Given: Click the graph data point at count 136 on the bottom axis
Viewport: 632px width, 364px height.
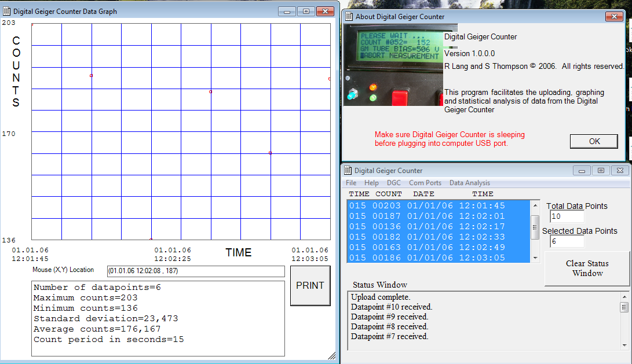Looking at the screenshot, I should tap(151, 239).
